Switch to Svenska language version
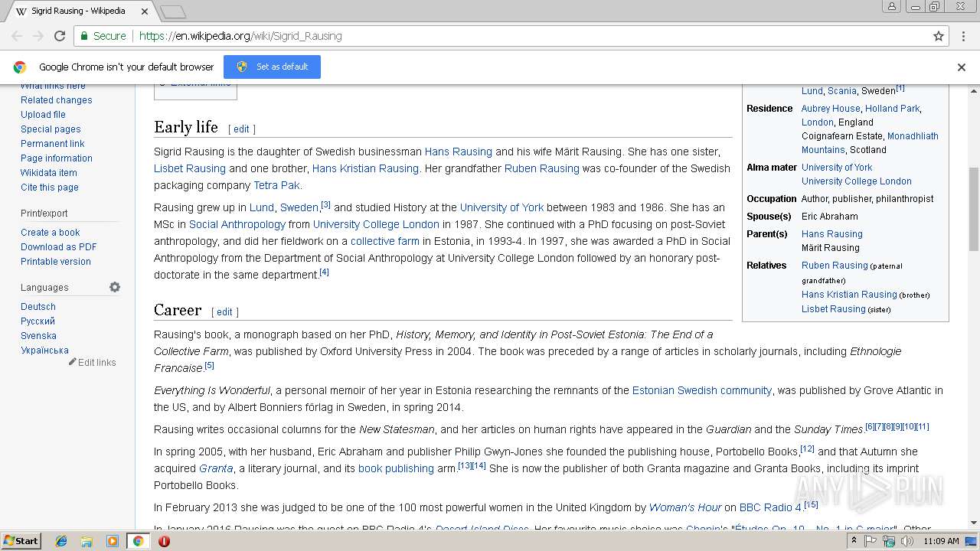 pyautogui.click(x=39, y=336)
